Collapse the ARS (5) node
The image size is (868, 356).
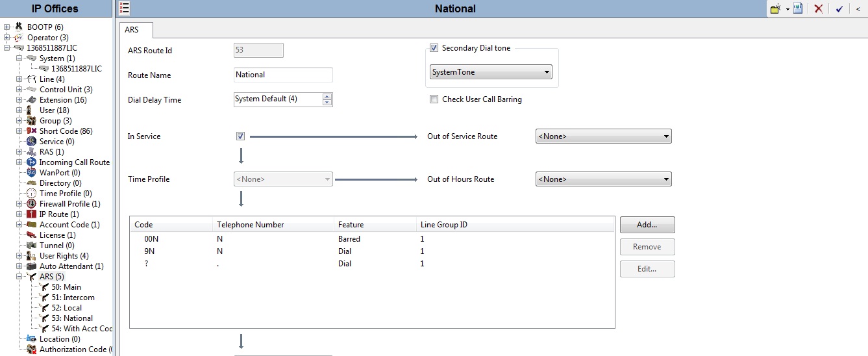coord(19,277)
